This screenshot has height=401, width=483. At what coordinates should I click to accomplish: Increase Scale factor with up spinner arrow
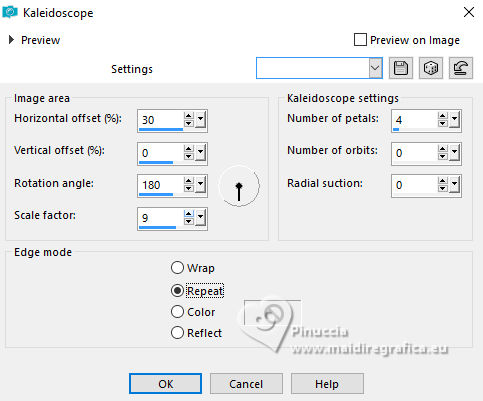point(189,214)
